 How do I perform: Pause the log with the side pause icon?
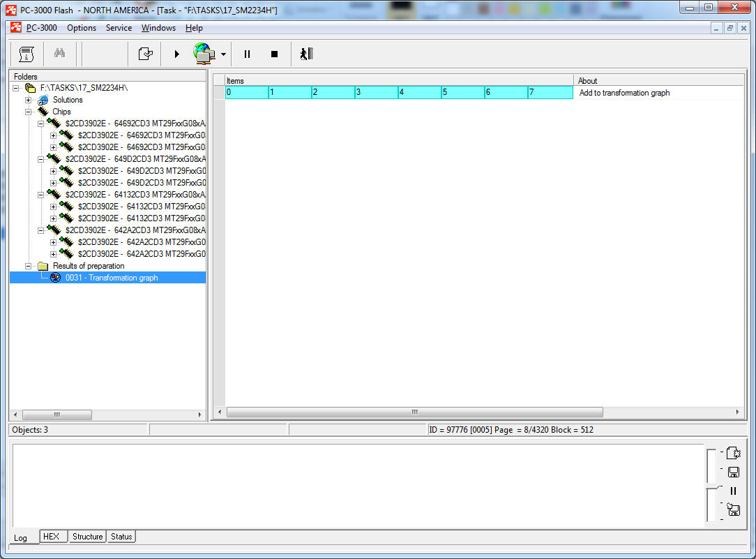(733, 491)
